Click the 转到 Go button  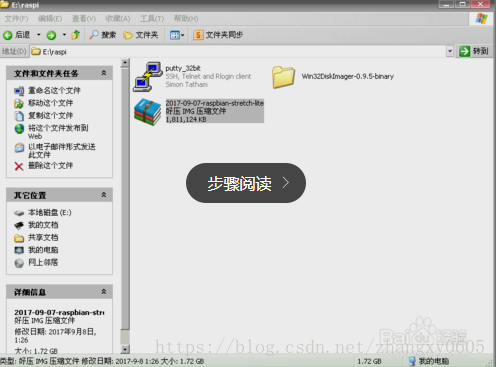[x=473, y=51]
